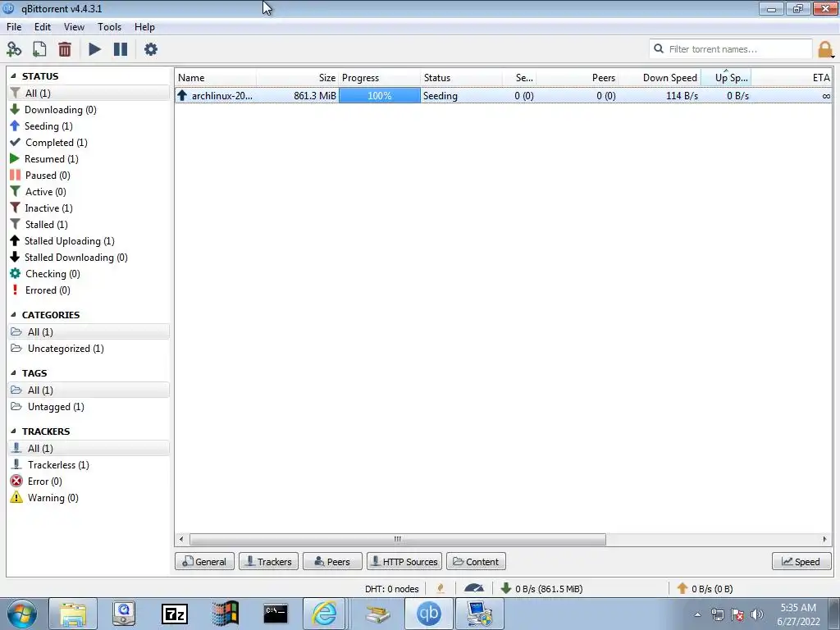
Task: Click the Add Torrent File toolbar icon
Action: click(39, 49)
